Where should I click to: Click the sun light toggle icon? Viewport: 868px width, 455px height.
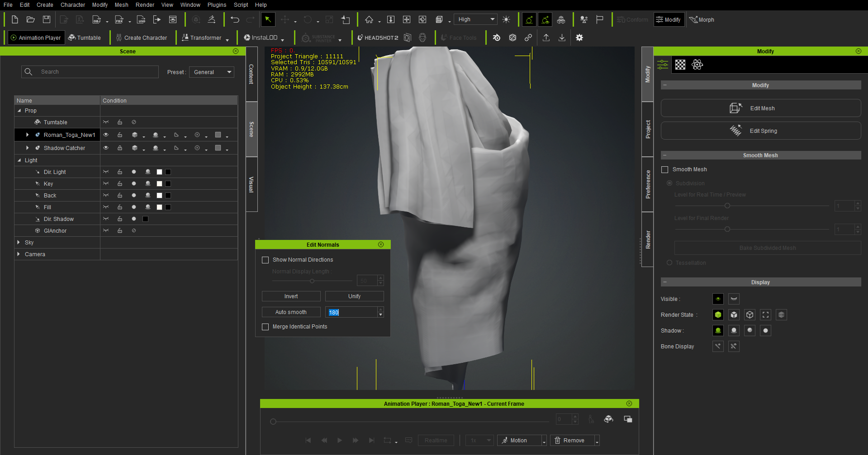tap(506, 19)
